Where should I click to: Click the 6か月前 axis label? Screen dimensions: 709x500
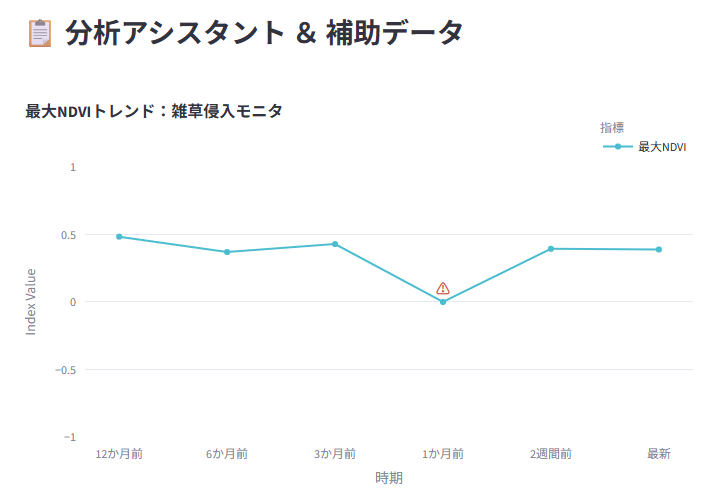227,453
